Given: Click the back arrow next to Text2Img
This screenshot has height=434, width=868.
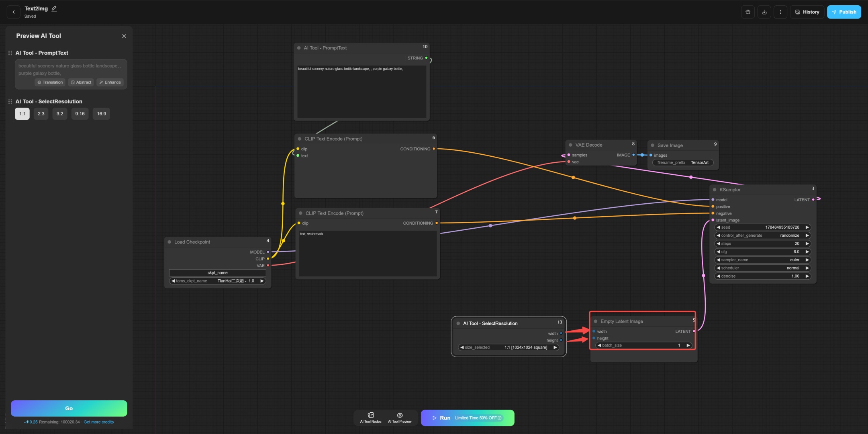Looking at the screenshot, I should 14,12.
